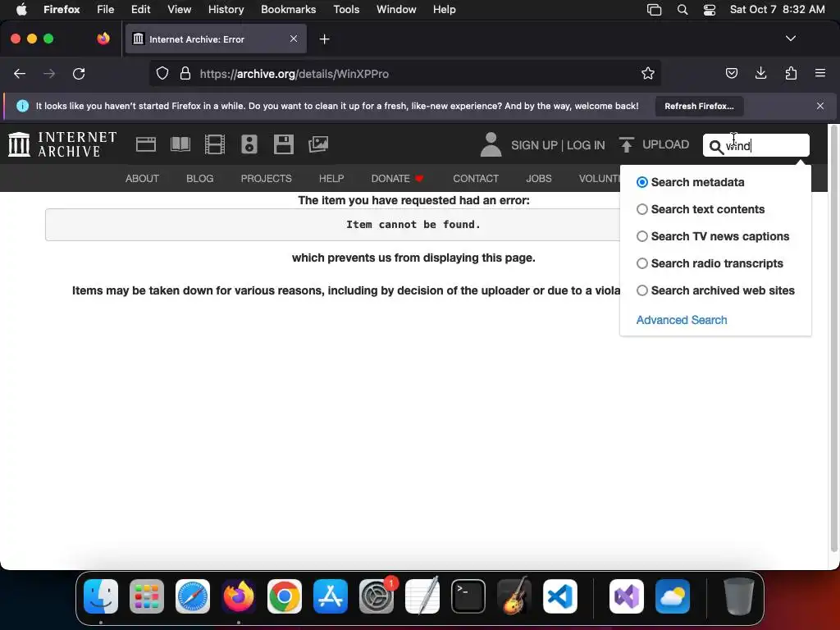The image size is (840, 630).
Task: Open the extensions puzzle icon
Action: click(x=791, y=73)
